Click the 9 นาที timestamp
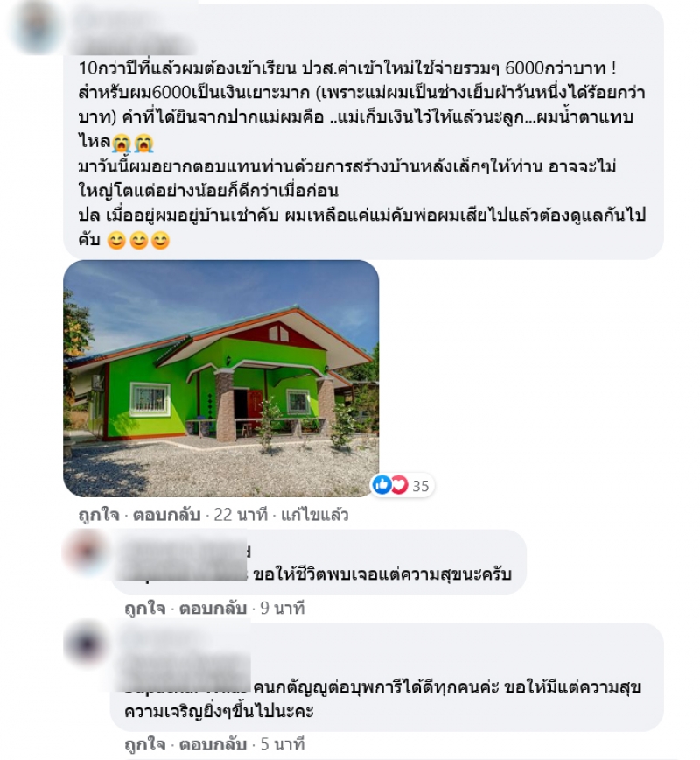This screenshot has width=700, height=760. [283, 608]
